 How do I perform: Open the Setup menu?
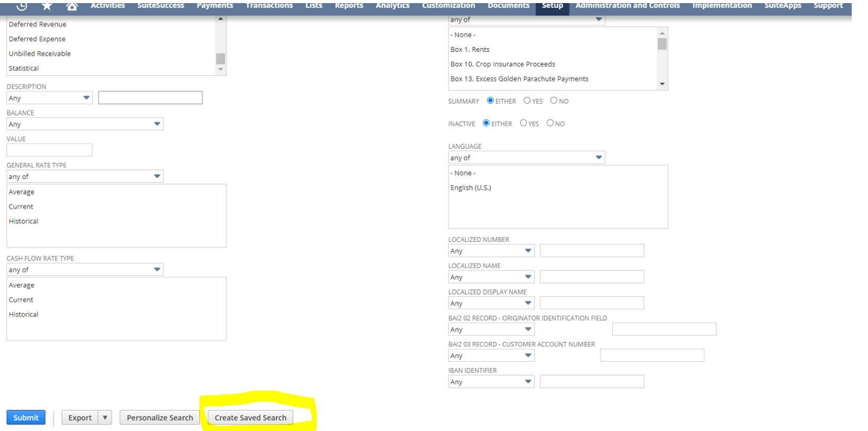(552, 6)
